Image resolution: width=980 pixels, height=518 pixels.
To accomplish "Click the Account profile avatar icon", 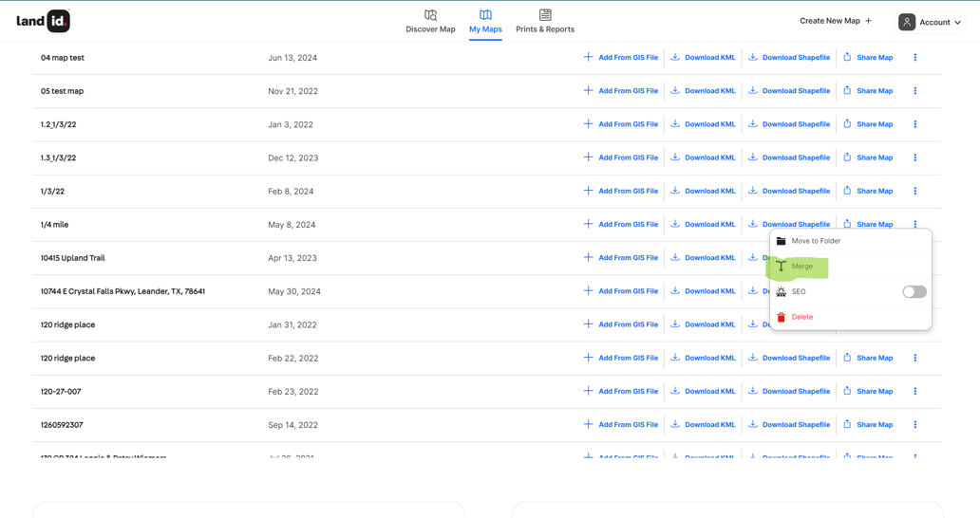I will coord(907,22).
